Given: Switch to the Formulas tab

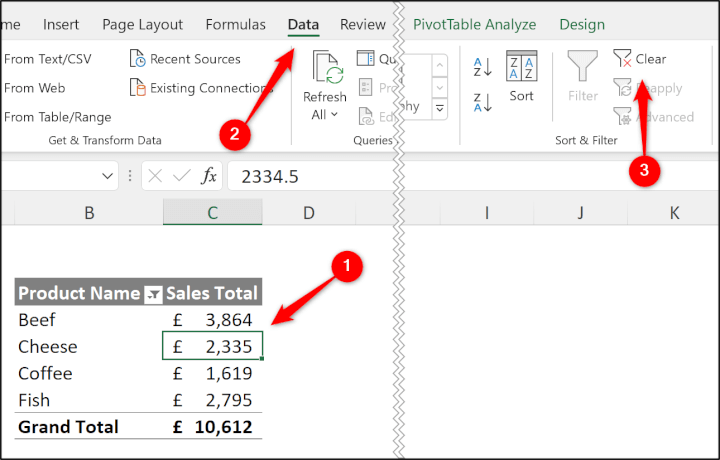Looking at the screenshot, I should pyautogui.click(x=235, y=24).
